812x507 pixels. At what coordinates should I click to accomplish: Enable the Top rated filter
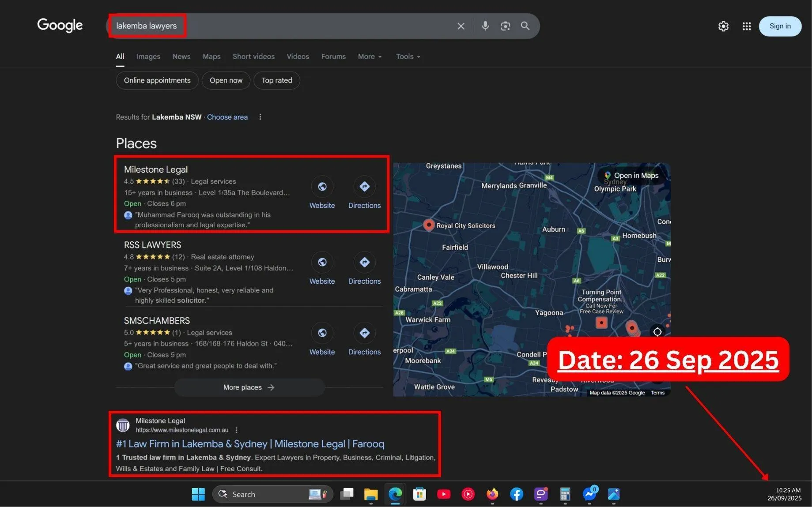pos(276,80)
